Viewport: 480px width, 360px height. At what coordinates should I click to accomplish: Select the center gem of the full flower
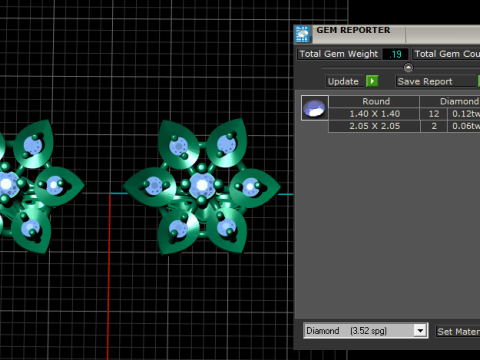pos(202,185)
